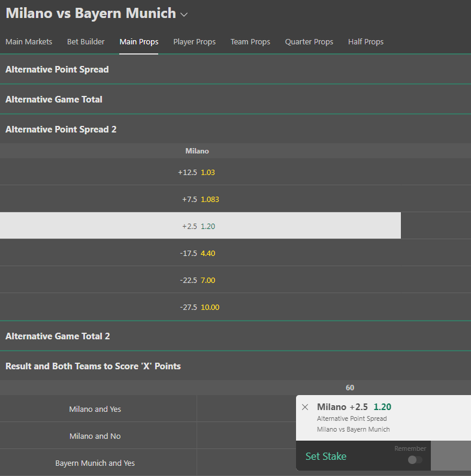
Task: Open match selector chevron beside Bayern Munich
Action: pos(184,14)
